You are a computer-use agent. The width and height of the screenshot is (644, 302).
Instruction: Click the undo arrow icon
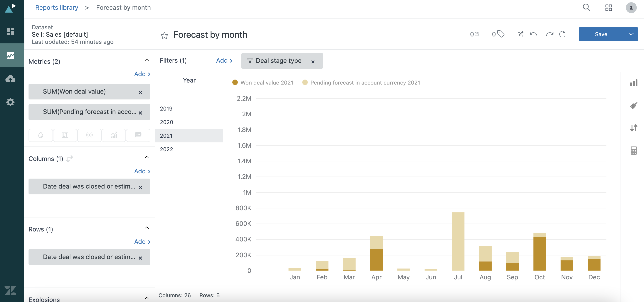tap(533, 34)
